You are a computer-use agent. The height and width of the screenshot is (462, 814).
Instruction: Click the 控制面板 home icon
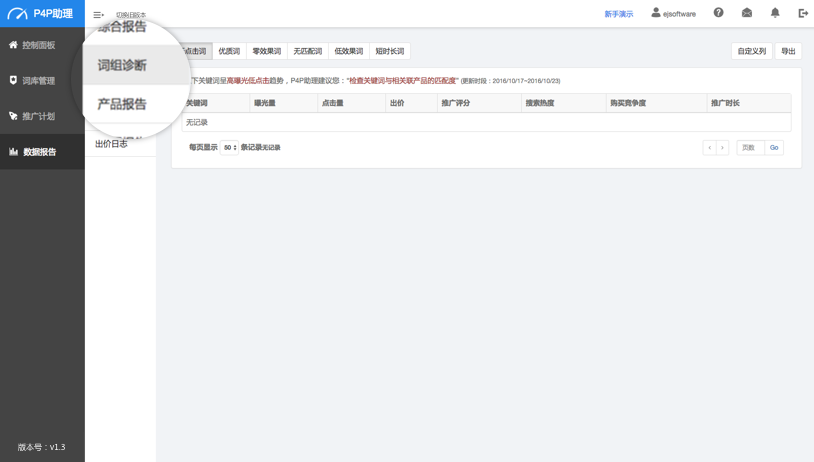pos(13,45)
